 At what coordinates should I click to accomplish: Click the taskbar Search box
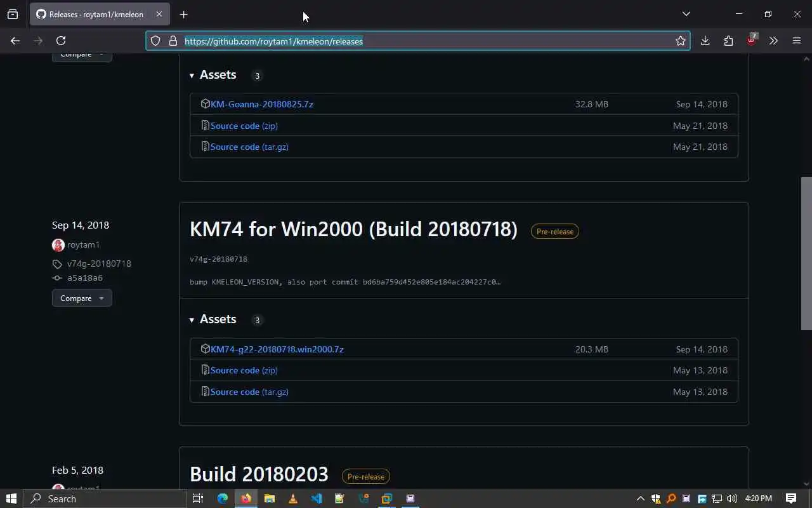pyautogui.click(x=105, y=498)
